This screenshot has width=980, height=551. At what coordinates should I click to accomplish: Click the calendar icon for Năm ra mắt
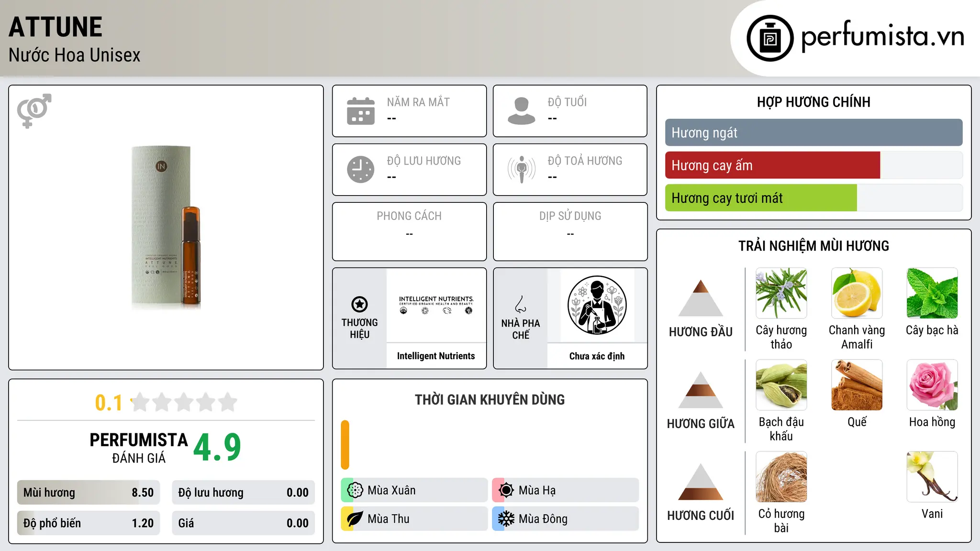pyautogui.click(x=361, y=111)
